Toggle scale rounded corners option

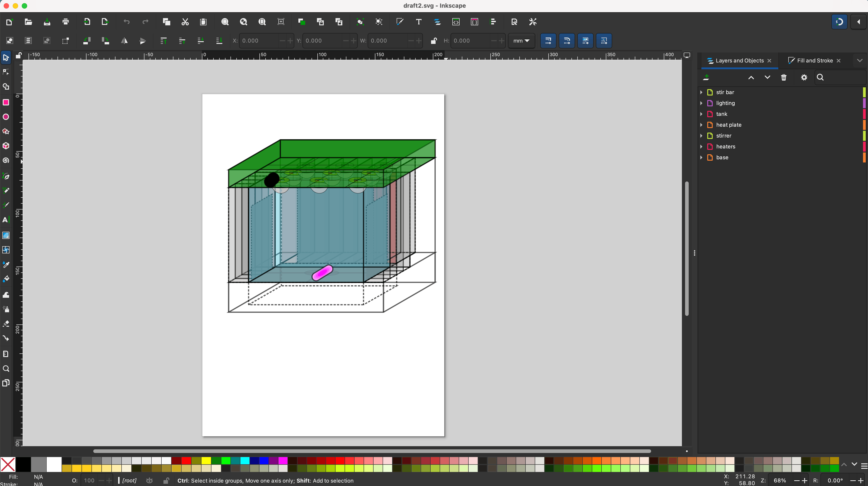[x=567, y=41]
